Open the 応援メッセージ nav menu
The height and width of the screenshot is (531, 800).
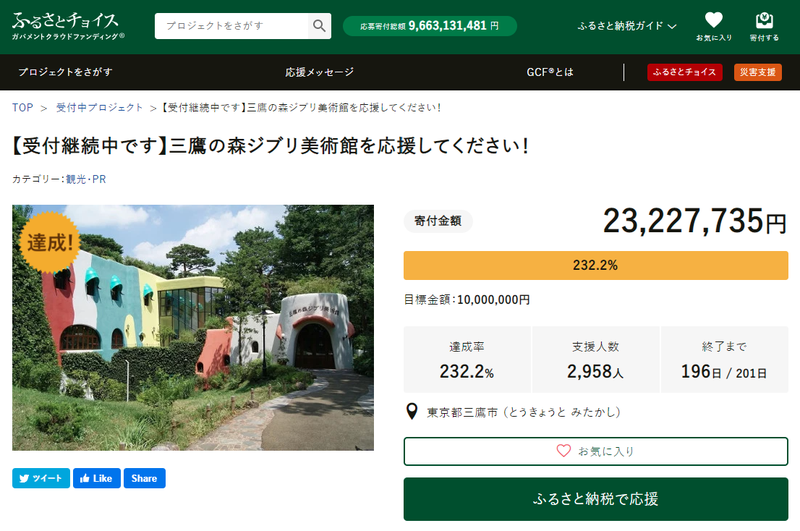pyautogui.click(x=319, y=72)
